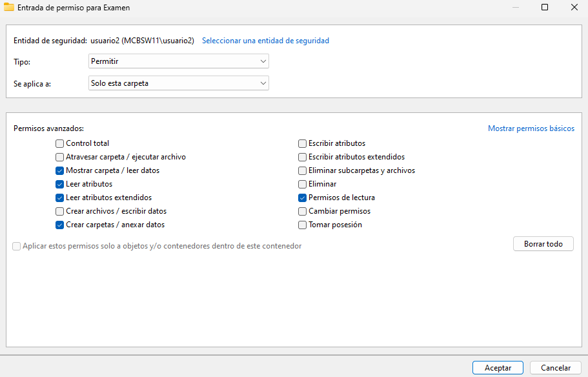Expand the Se aplica a dropdown

tap(178, 83)
